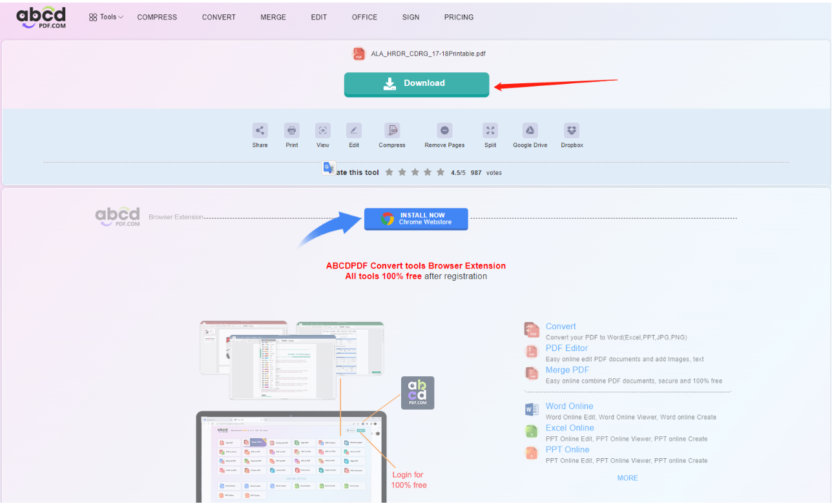The image size is (832, 504).
Task: Click the PDF Editor icon
Action: click(x=532, y=352)
